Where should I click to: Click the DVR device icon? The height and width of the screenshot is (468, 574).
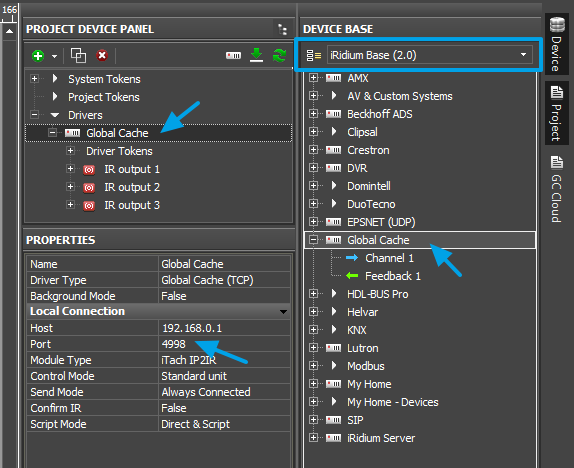click(333, 168)
